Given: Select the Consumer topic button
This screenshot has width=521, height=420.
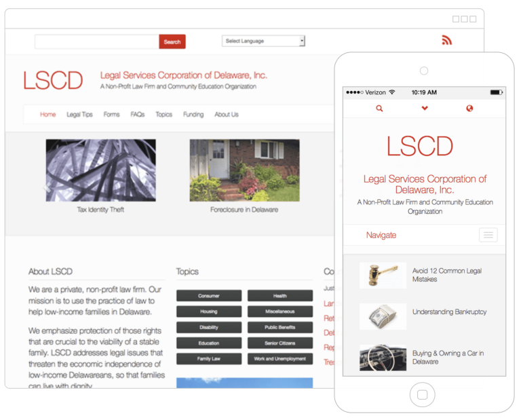Looking at the screenshot, I should [x=209, y=295].
